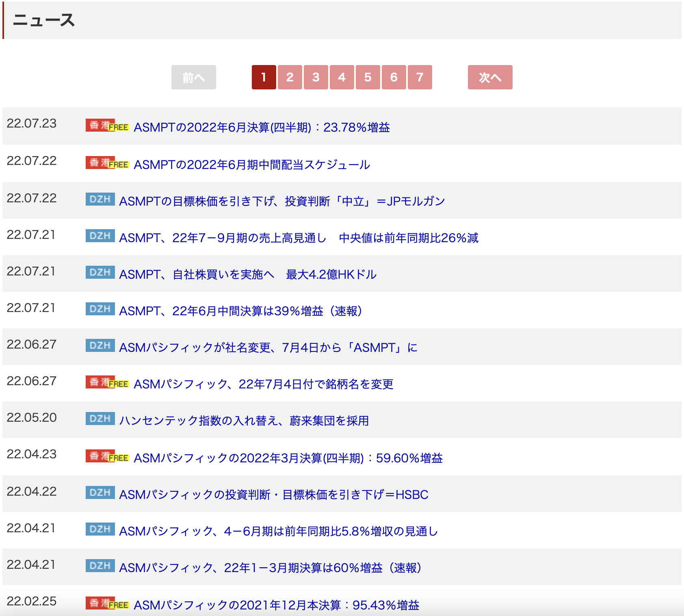Click 香港FREE badge beside 中間配当スケジュール

click(x=107, y=163)
